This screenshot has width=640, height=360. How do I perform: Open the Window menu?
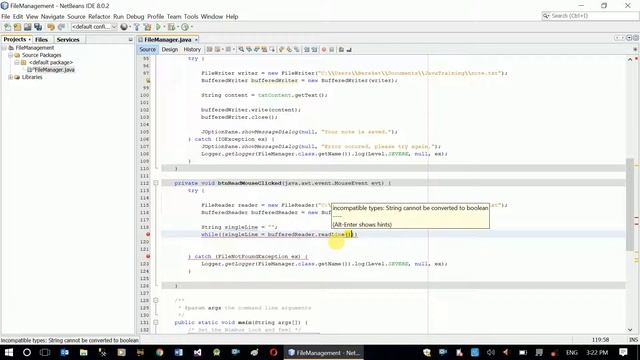212,17
